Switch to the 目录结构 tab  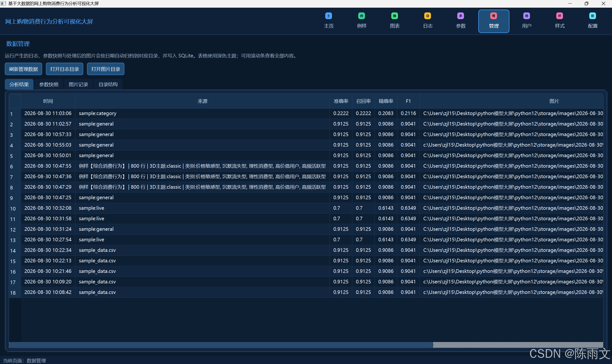pyautogui.click(x=108, y=84)
